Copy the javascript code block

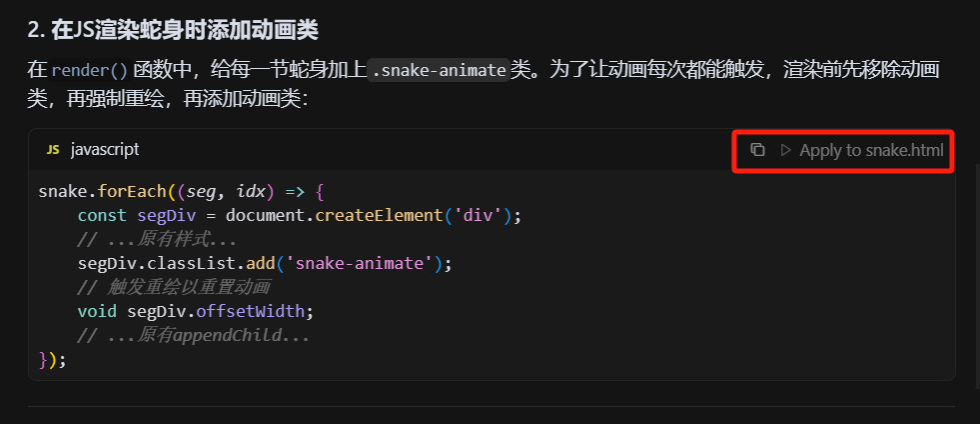[x=757, y=150]
